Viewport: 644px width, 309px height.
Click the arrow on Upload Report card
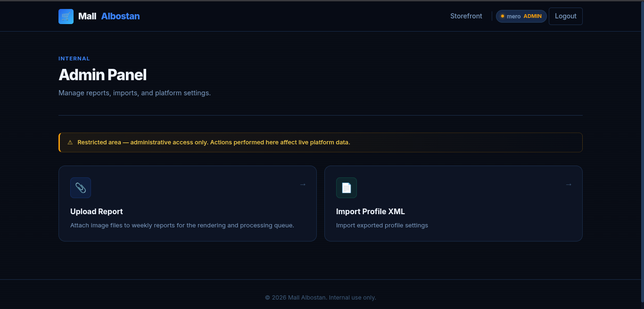303,184
